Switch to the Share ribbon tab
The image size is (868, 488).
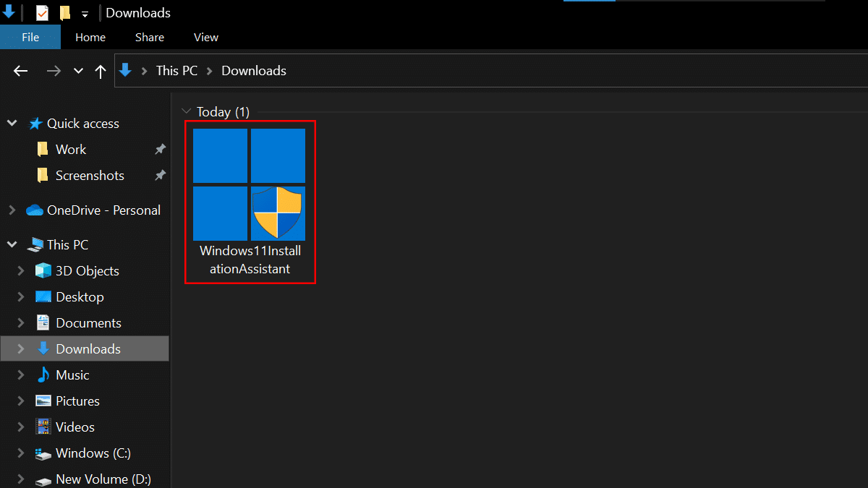[x=149, y=37]
